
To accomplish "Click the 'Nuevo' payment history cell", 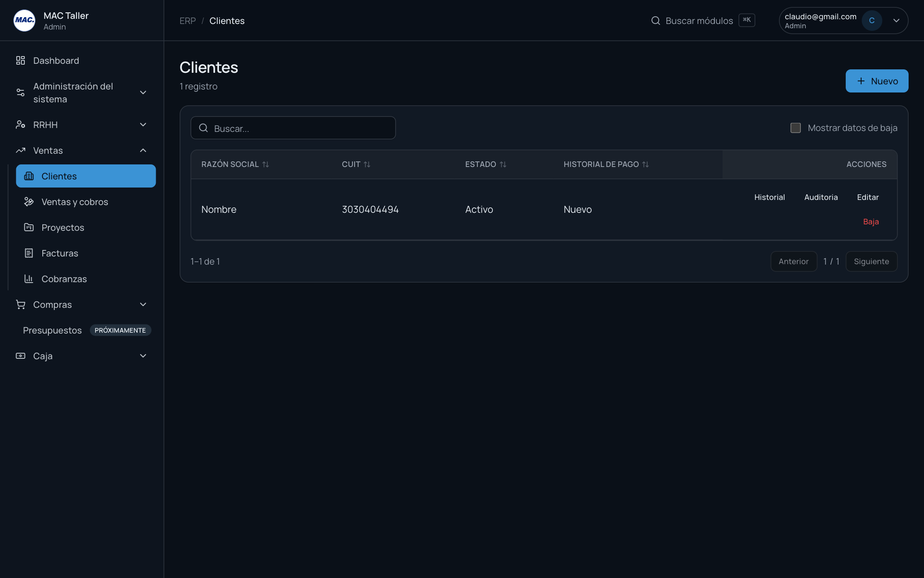I will point(577,209).
